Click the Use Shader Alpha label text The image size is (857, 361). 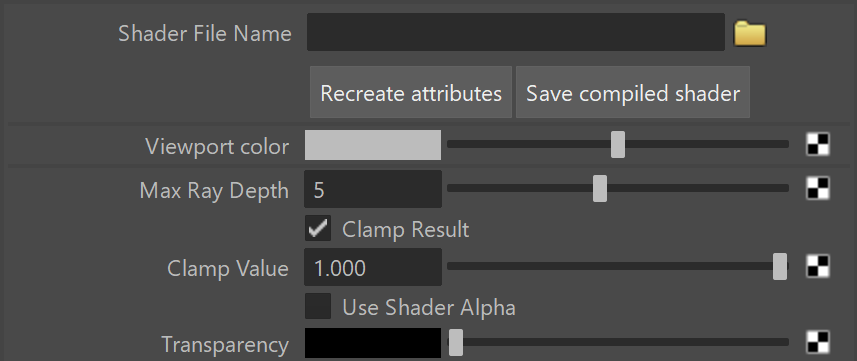(x=429, y=307)
